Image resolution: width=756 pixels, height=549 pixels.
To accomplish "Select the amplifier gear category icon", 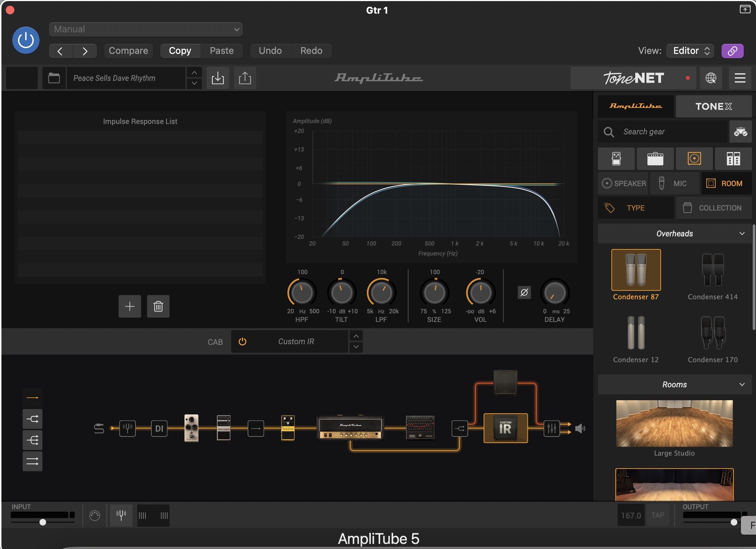I will (655, 158).
